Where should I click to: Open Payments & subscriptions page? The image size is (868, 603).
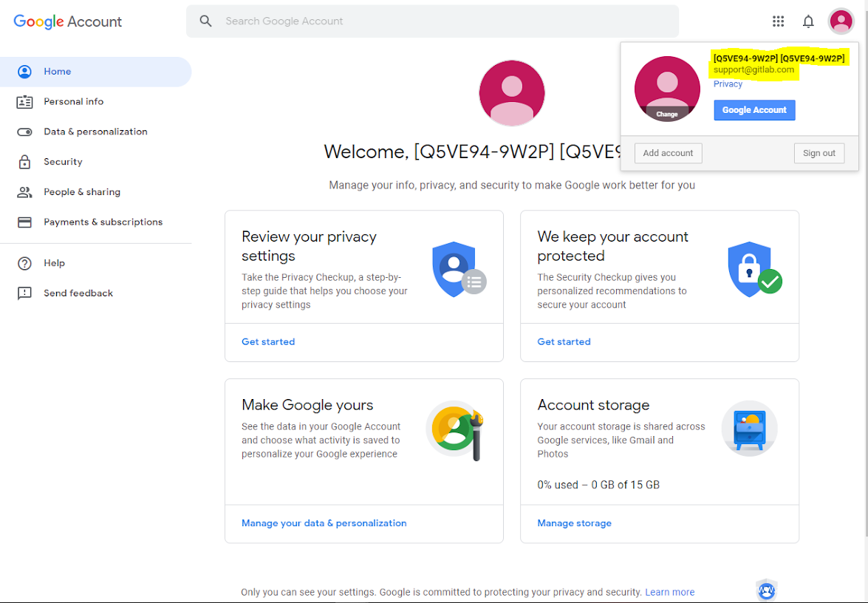point(103,222)
